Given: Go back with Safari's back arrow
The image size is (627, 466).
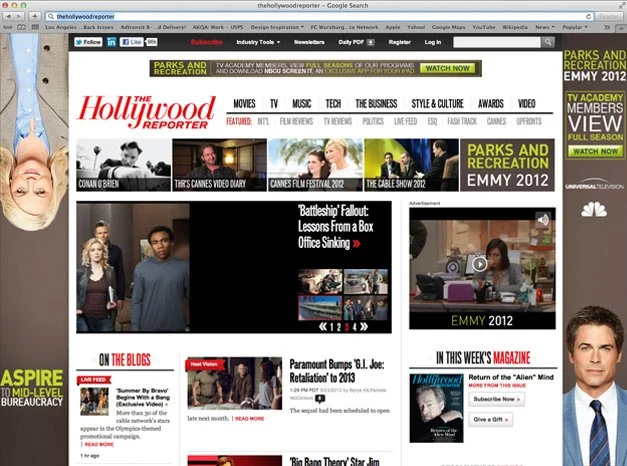Looking at the screenshot, I should pos(8,16).
